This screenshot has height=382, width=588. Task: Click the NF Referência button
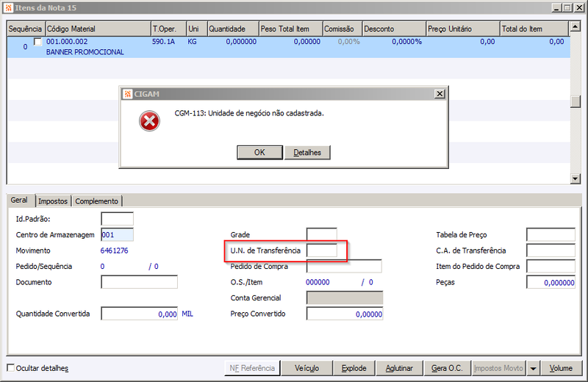[252, 368]
